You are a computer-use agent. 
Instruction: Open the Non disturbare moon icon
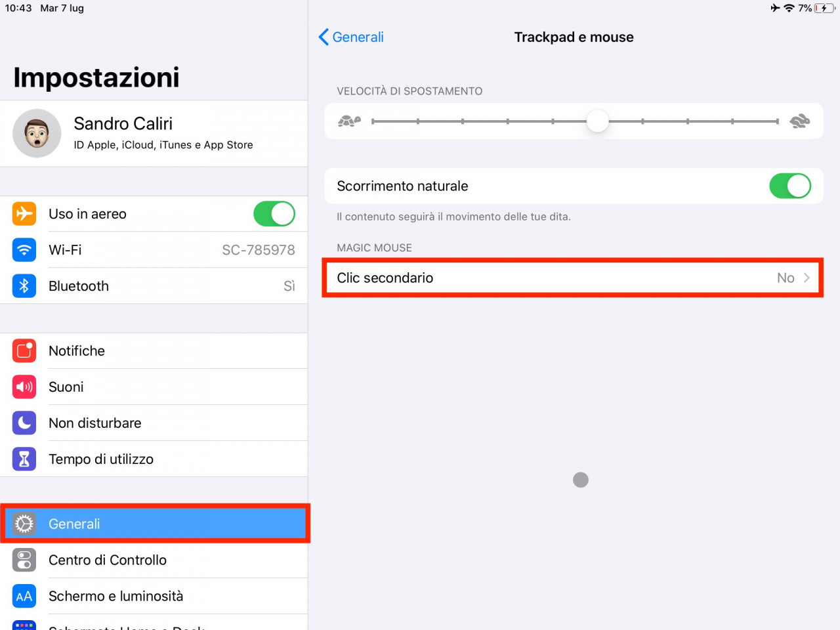(x=24, y=423)
